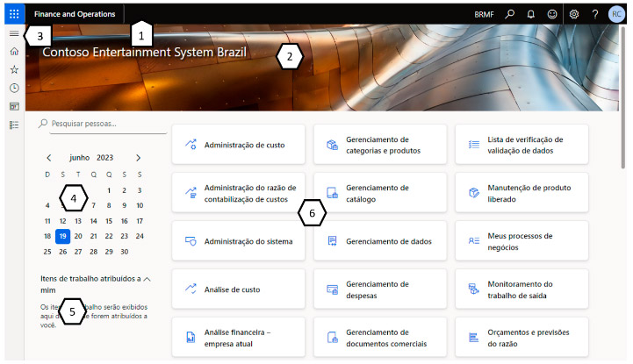Expand the navigation pane hamburger menu
This screenshot has height=364, width=633.
tap(14, 33)
